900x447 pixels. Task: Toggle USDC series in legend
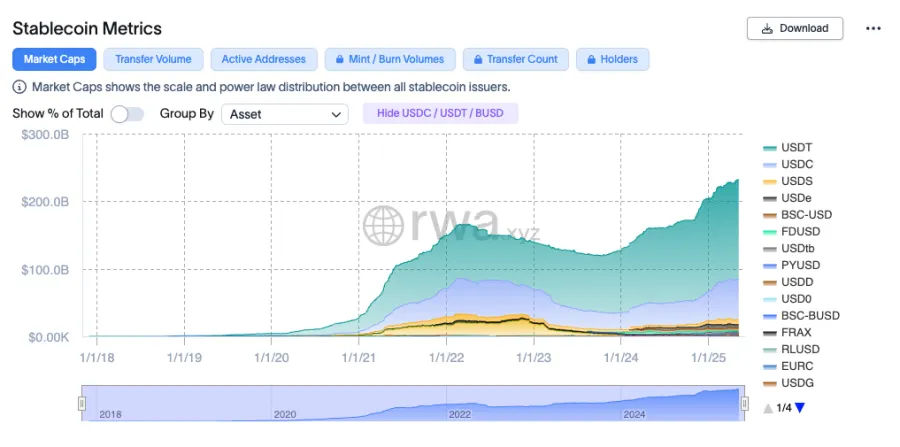pos(788,164)
